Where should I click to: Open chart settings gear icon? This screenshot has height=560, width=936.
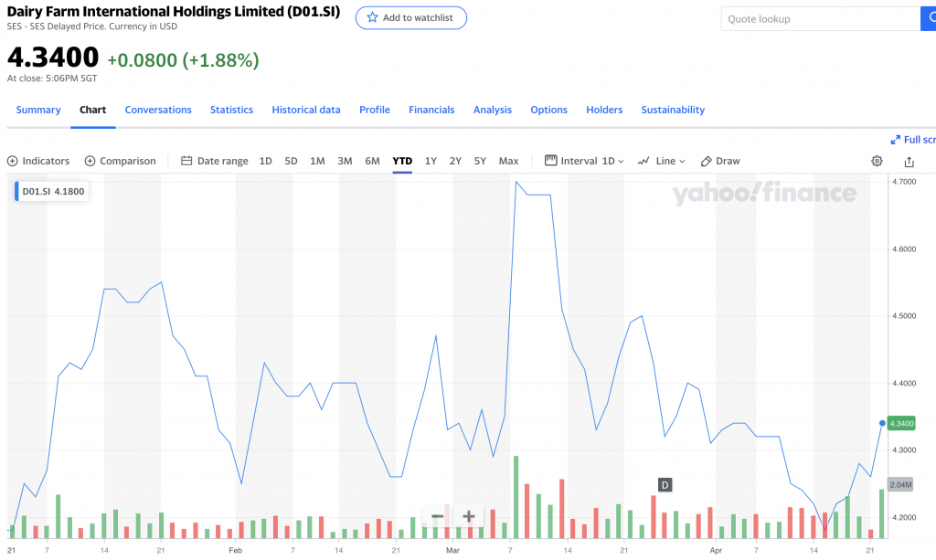pos(877,161)
